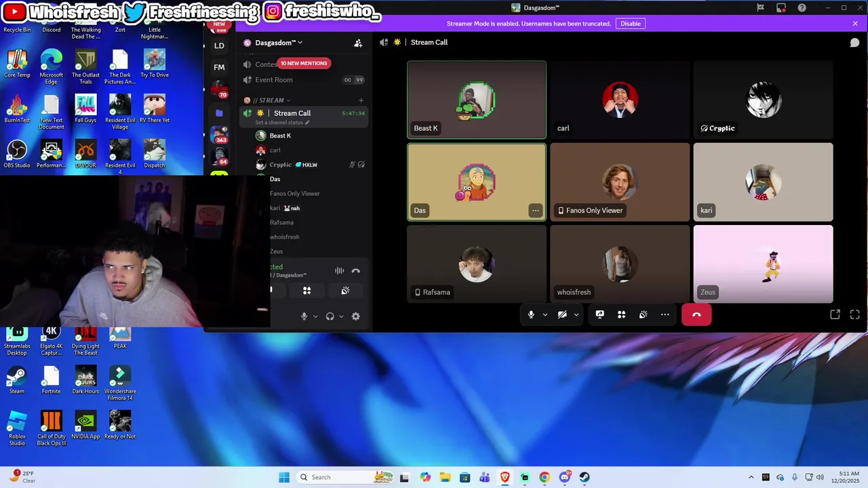Open input device arrow in user panel
Screen dimensions: 868x488
pyautogui.click(x=315, y=317)
